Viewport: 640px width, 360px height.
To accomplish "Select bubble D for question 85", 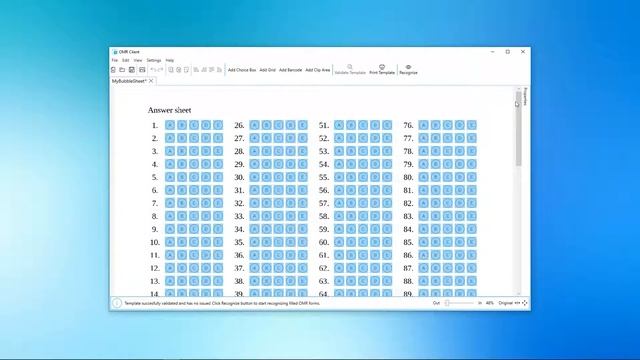I will pyautogui.click(x=460, y=242).
